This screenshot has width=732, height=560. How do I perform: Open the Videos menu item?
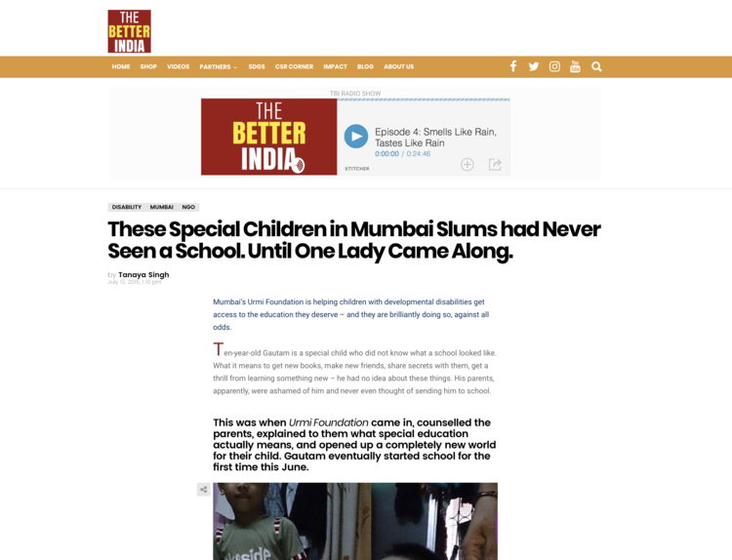click(x=179, y=66)
